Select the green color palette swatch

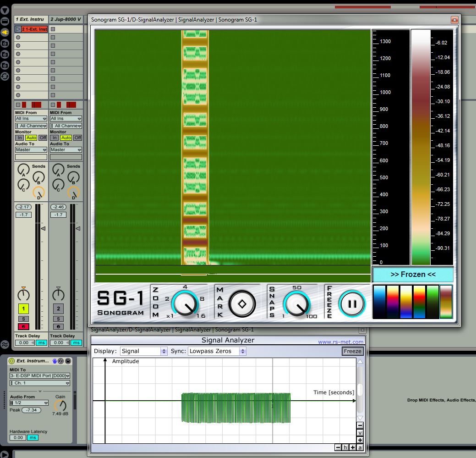[x=433, y=302]
